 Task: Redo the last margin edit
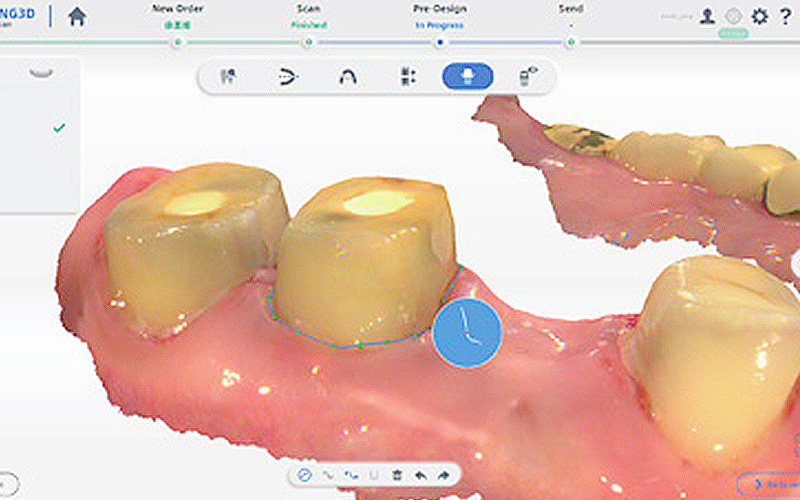(x=442, y=474)
